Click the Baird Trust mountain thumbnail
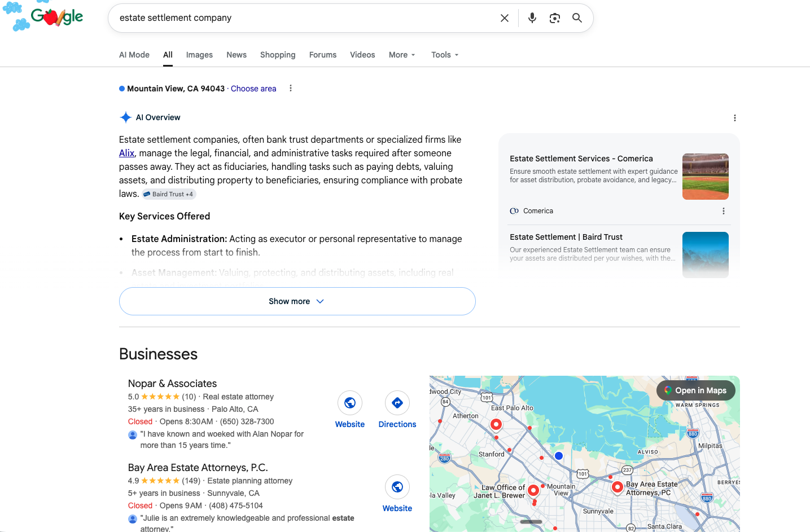The width and height of the screenshot is (810, 532). 706,255
